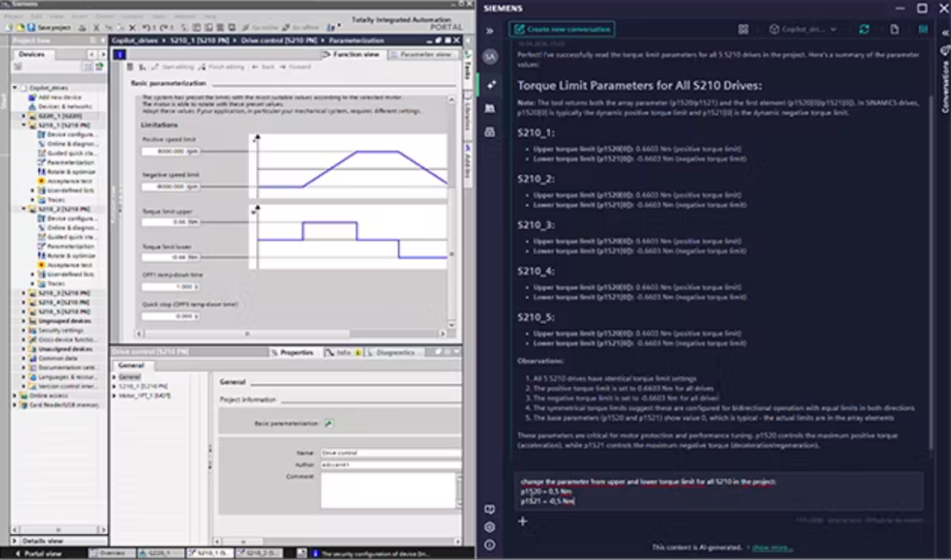Expand Motor_1FT_1 in inspector tree
The width and height of the screenshot is (951, 560).
pyautogui.click(x=114, y=395)
